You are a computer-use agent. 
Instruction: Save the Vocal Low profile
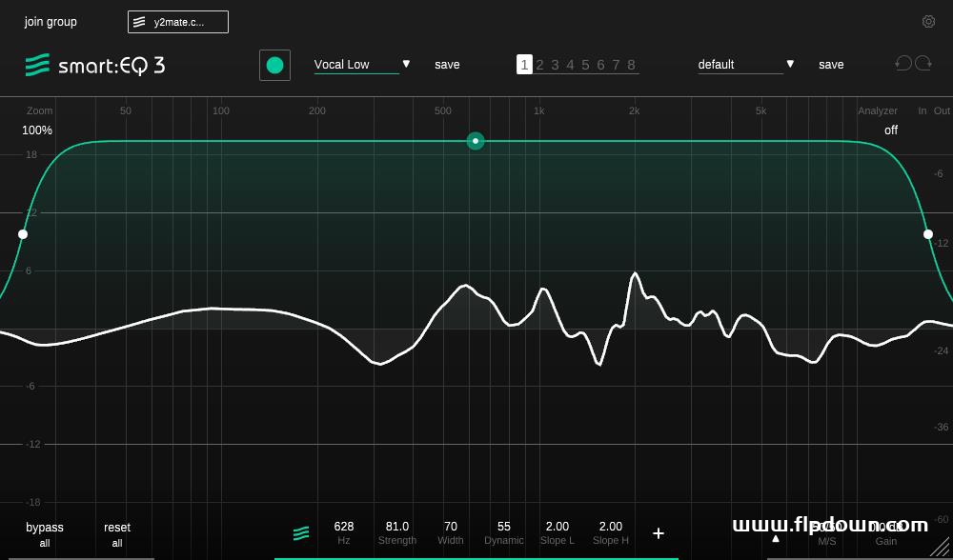pyautogui.click(x=447, y=65)
